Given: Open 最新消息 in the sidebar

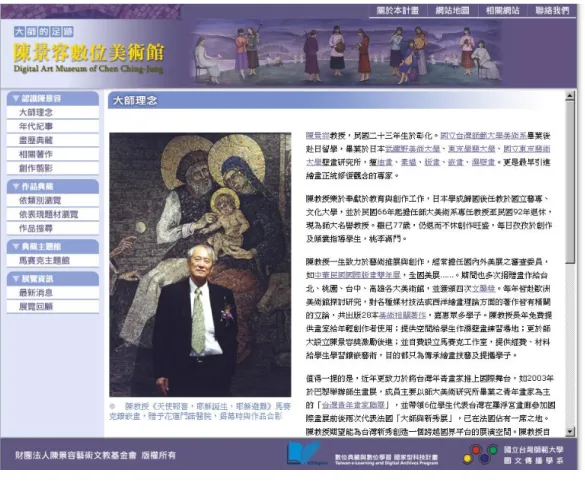Looking at the screenshot, I should pos(53,292).
